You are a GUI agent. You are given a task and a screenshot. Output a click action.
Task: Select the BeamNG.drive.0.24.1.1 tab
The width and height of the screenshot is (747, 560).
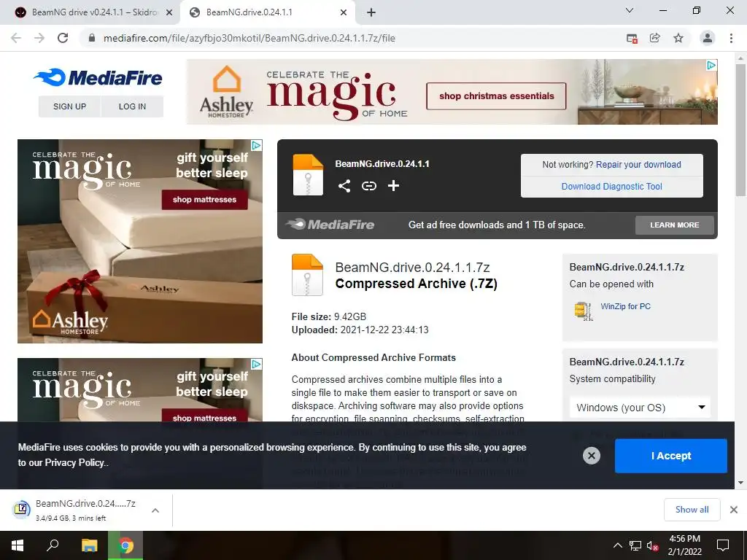267,12
